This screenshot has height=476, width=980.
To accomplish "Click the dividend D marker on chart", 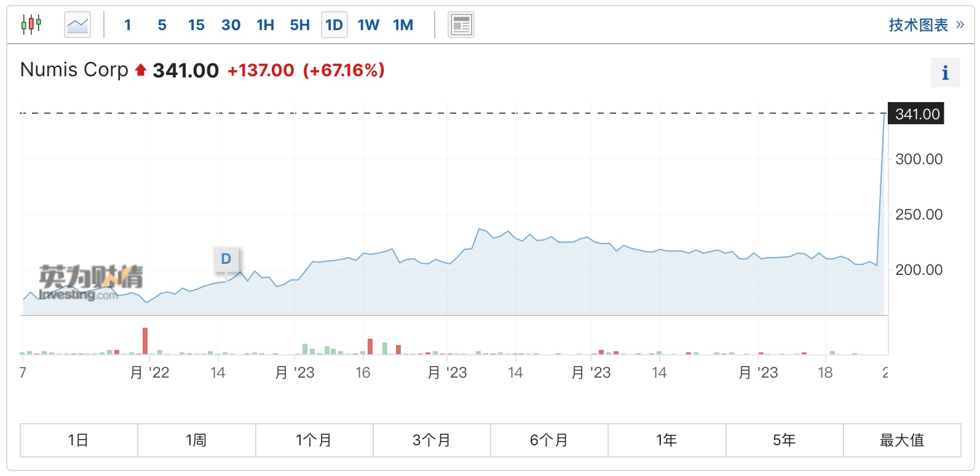I will [x=226, y=259].
